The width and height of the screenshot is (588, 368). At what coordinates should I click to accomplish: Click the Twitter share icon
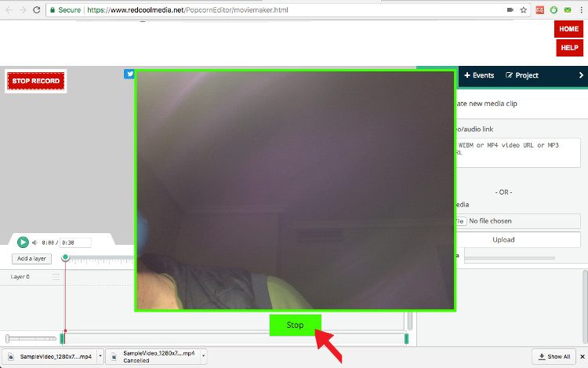coord(129,75)
